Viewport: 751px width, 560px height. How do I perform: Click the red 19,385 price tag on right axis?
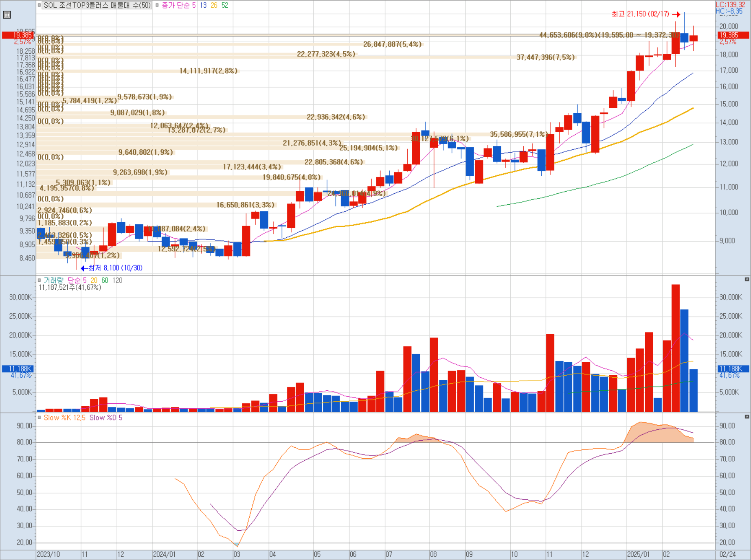pos(733,35)
